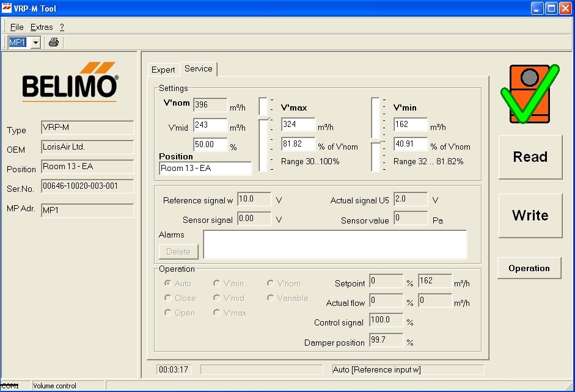This screenshot has height=392, width=575.
Task: Click the Type field showing VRP-M
Action: (x=87, y=128)
